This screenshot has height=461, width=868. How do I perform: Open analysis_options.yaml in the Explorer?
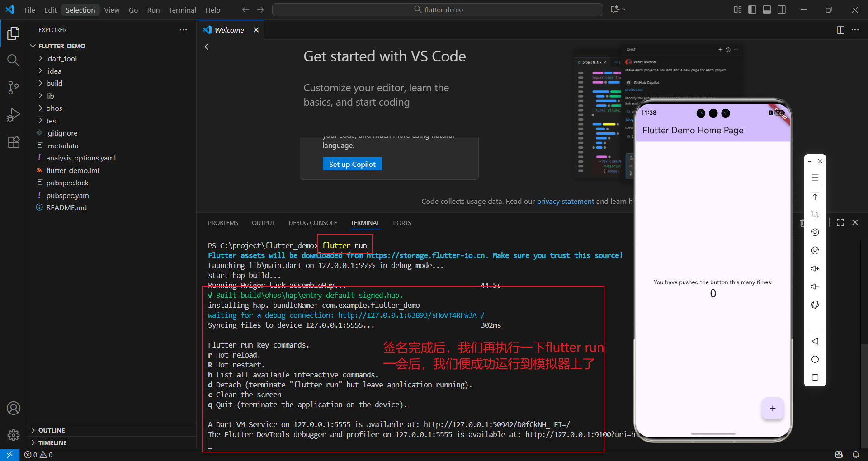coord(112,158)
